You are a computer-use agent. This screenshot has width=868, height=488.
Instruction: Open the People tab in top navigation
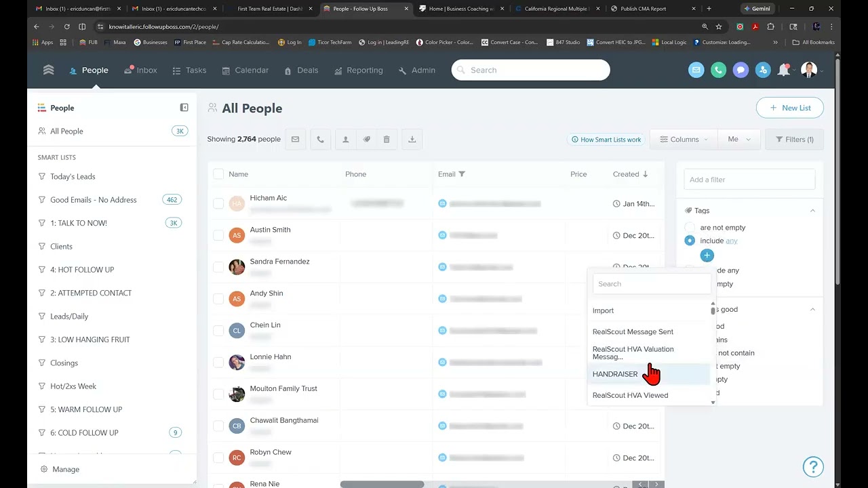[x=88, y=70]
